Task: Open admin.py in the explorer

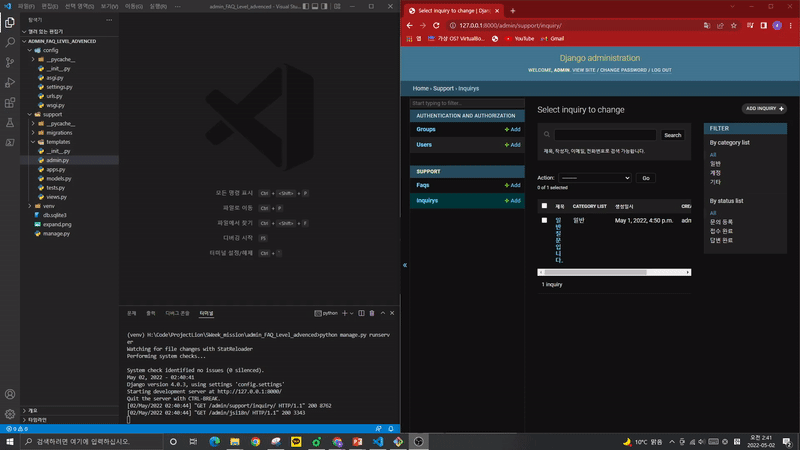Action: [x=57, y=160]
